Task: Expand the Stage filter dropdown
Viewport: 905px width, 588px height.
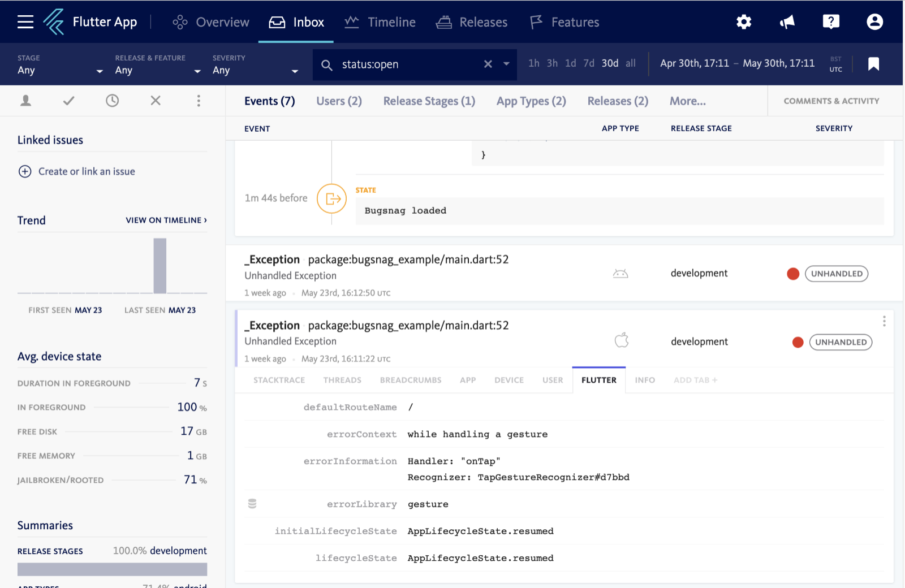Action: point(59,70)
